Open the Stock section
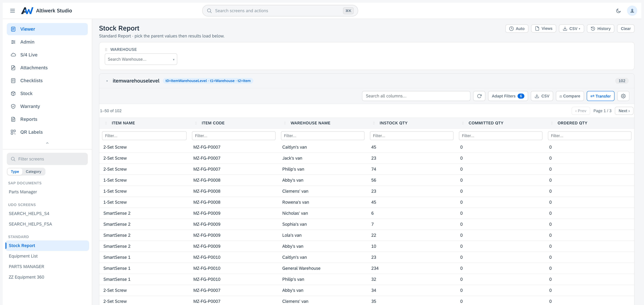644x305 pixels. (x=47, y=94)
